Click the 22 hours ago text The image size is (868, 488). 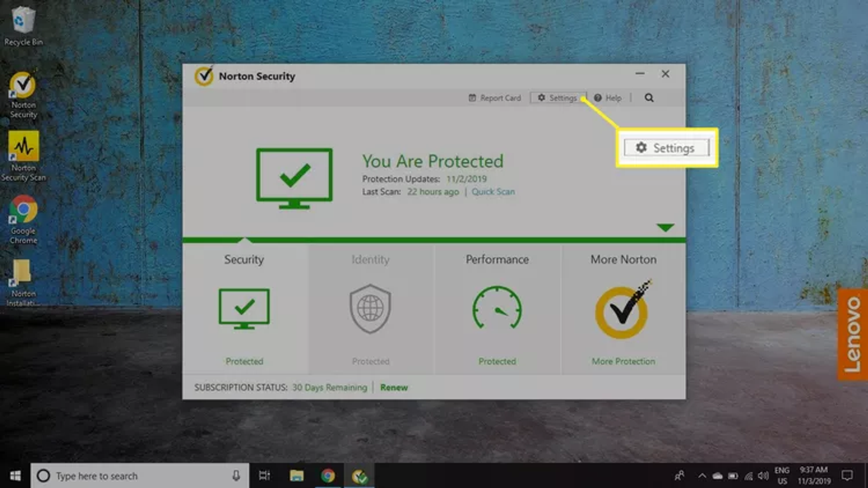433,192
